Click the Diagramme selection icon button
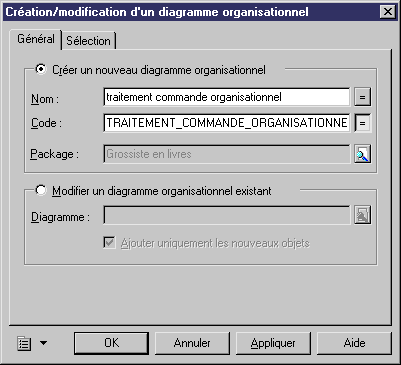The height and width of the screenshot is (365, 401). [362, 215]
